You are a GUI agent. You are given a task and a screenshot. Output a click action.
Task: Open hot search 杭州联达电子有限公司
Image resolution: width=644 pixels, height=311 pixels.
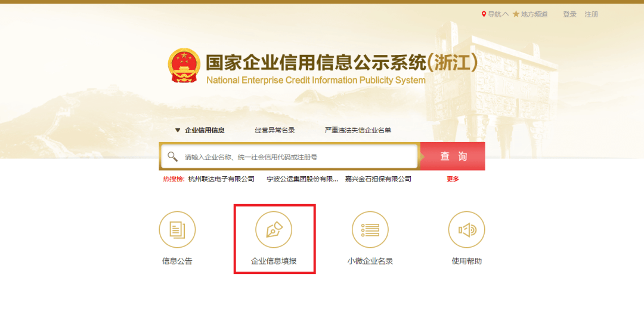[221, 179]
